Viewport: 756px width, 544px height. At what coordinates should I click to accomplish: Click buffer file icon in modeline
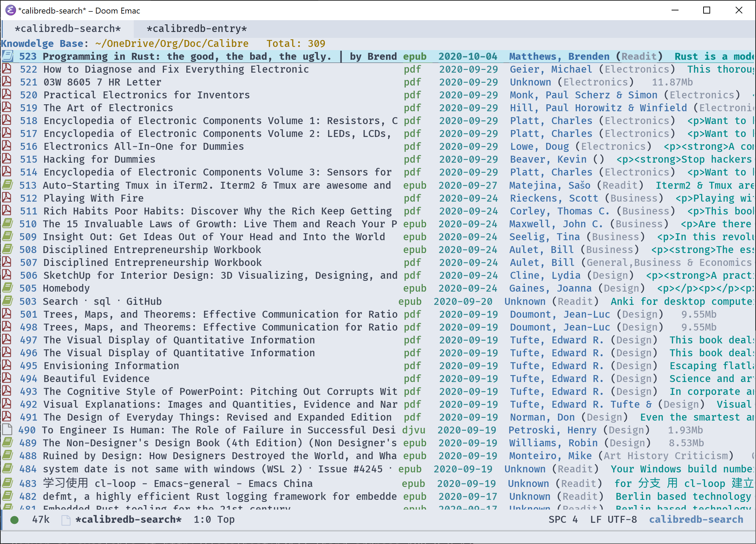[65, 520]
